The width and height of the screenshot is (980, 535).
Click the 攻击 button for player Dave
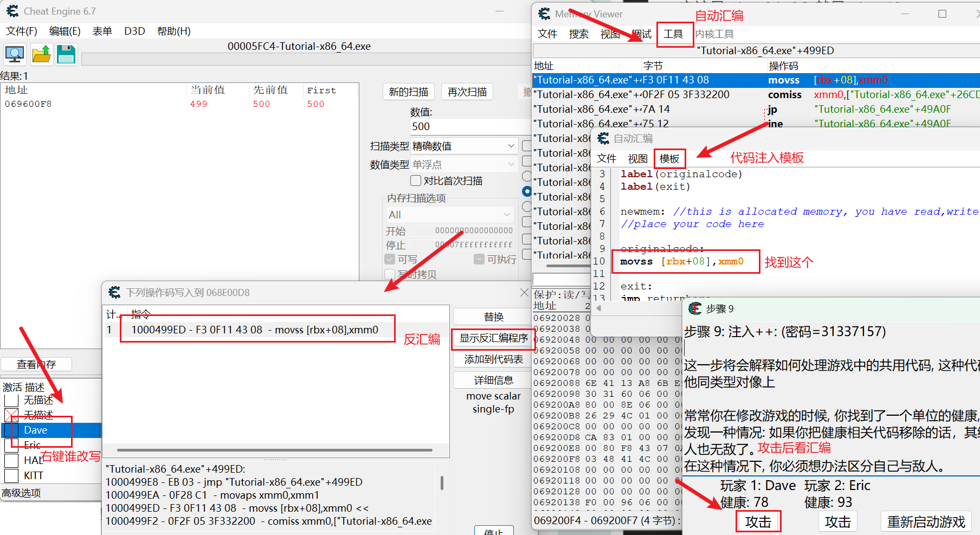tap(758, 521)
